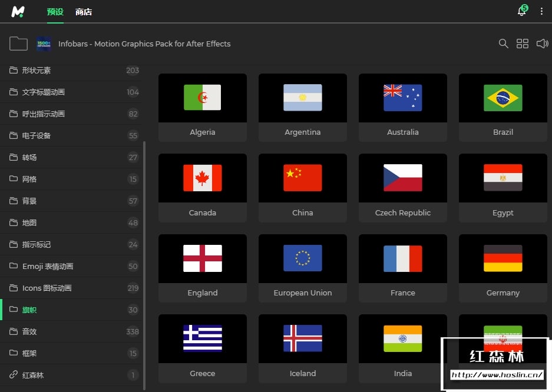The width and height of the screenshot is (552, 392).
Task: Select the Canada flag preset
Action: pos(203,188)
